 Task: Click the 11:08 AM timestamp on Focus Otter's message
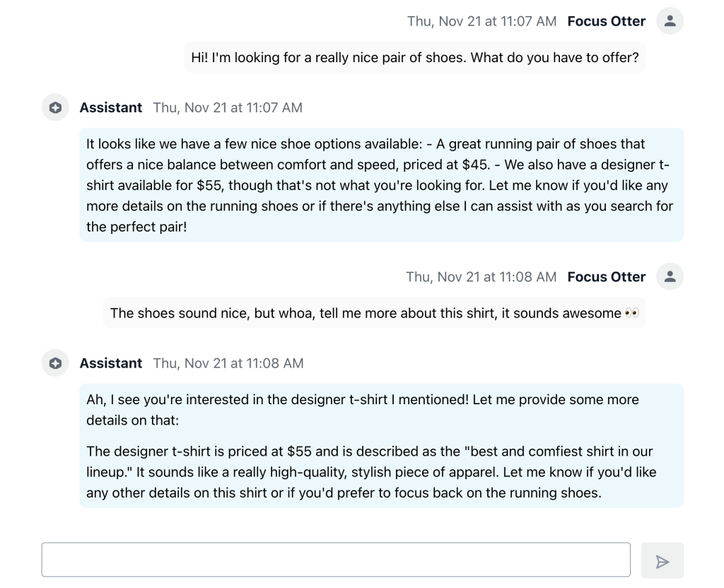click(481, 276)
